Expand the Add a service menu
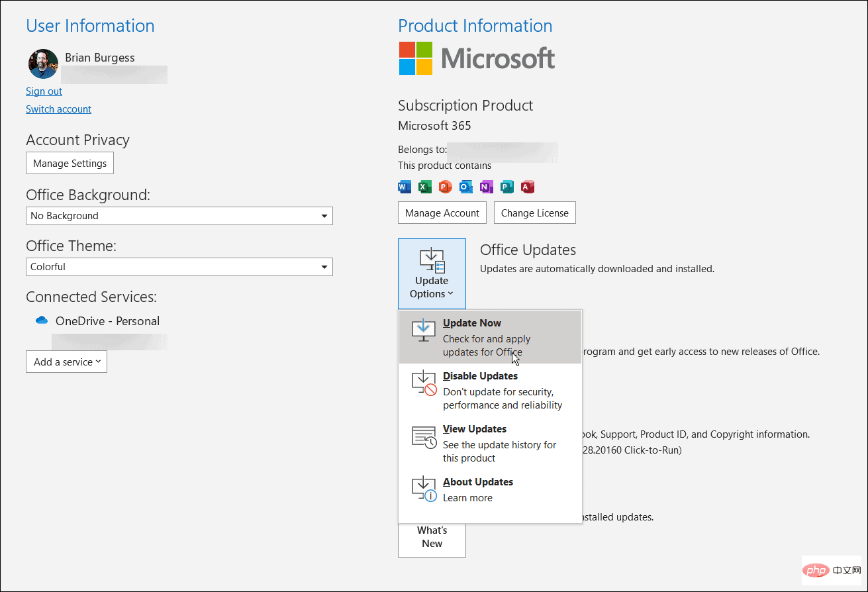This screenshot has width=868, height=592. (x=66, y=362)
